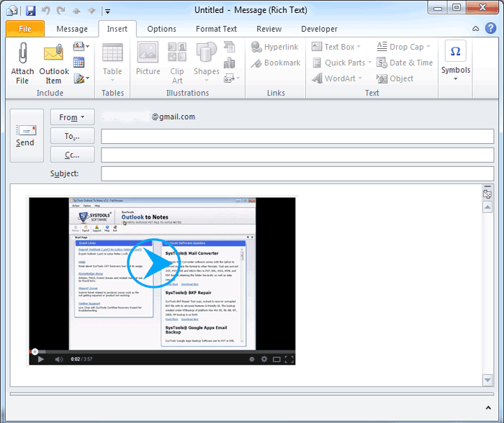Image resolution: width=504 pixels, height=423 pixels.
Task: Click into the To recipients field
Action: point(297,136)
